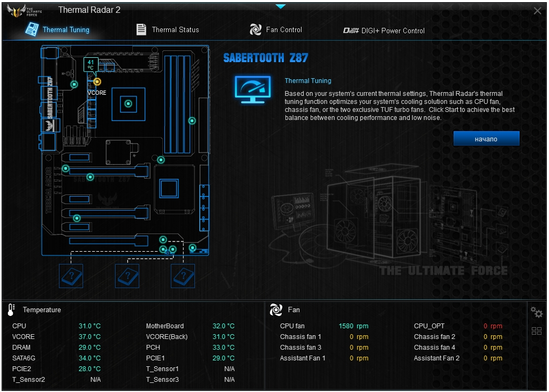549x392 pixels.
Task: Click the SATA6G temperature value 34.0 °C
Action: tap(89, 358)
